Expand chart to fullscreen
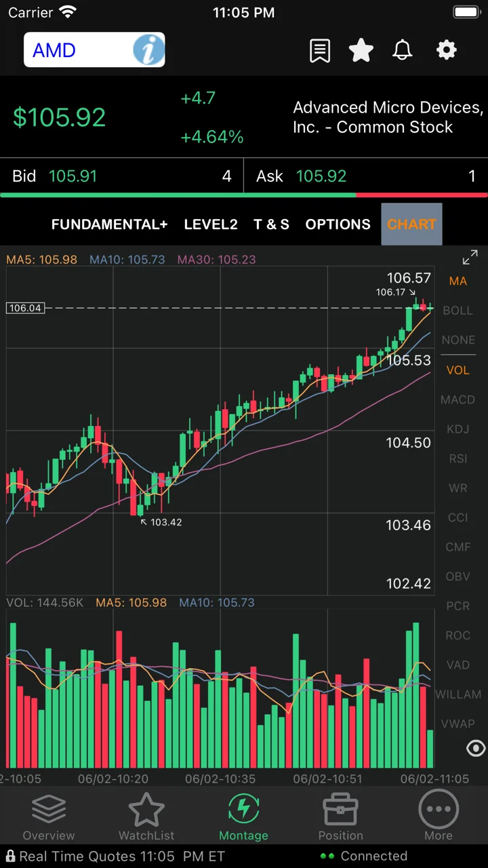The image size is (488, 868). (x=470, y=258)
